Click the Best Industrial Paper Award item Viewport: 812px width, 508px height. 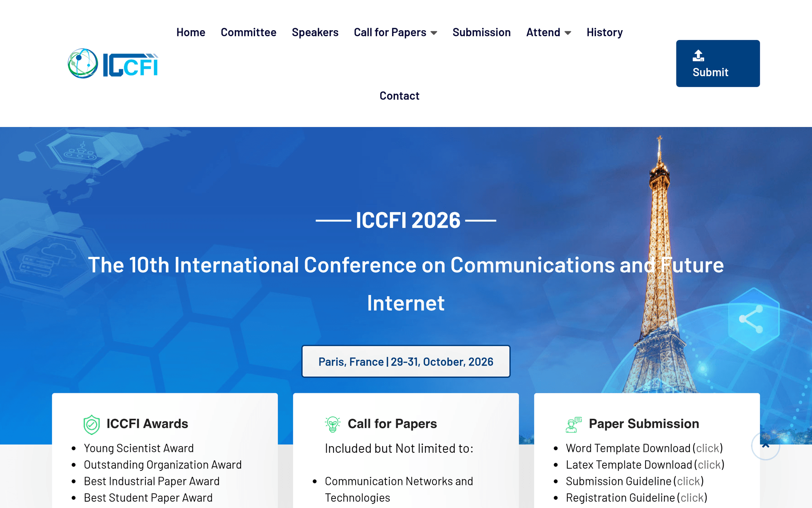tap(151, 481)
